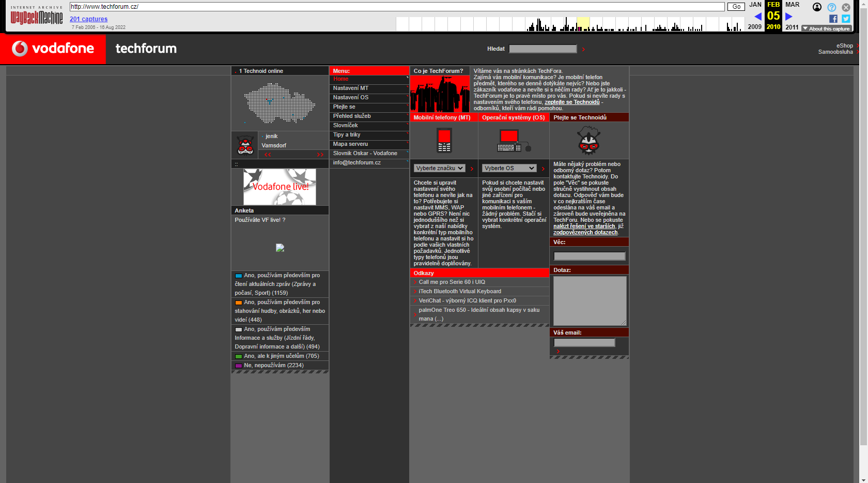Click into the Dotaz text area
Image resolution: width=868 pixels, height=483 pixels.
point(589,300)
